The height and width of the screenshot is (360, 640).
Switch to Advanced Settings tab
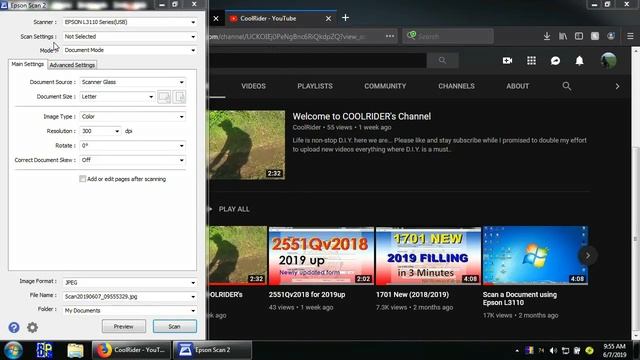(x=72, y=65)
